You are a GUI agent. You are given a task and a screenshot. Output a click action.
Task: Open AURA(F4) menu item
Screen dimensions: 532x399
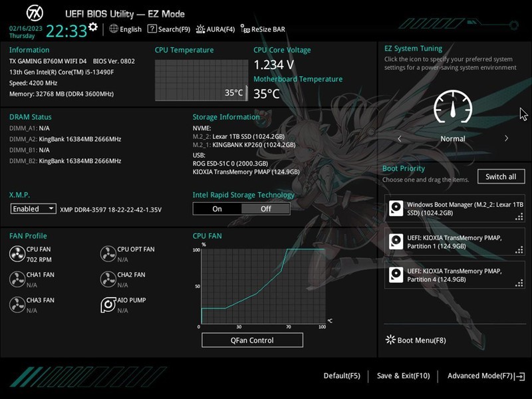tap(215, 29)
